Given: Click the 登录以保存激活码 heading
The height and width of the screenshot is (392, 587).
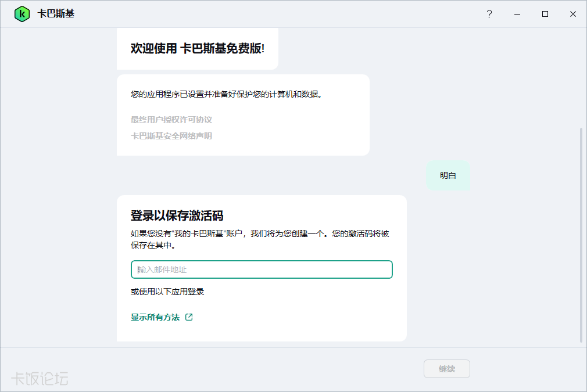Looking at the screenshot, I should click(177, 216).
